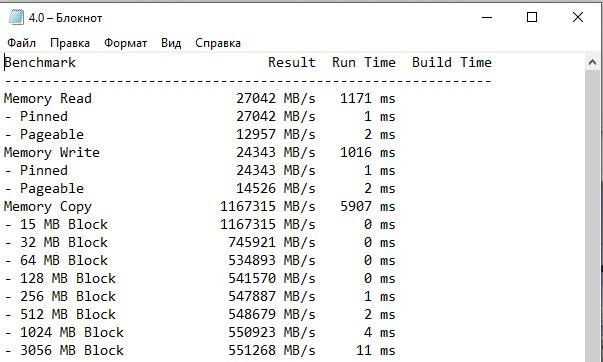Click the 11 ms run time

point(376,350)
